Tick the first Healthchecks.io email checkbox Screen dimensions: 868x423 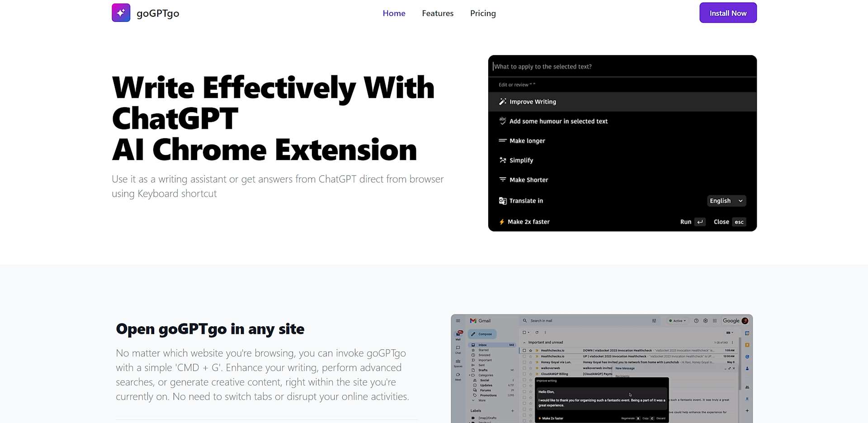[x=524, y=350]
